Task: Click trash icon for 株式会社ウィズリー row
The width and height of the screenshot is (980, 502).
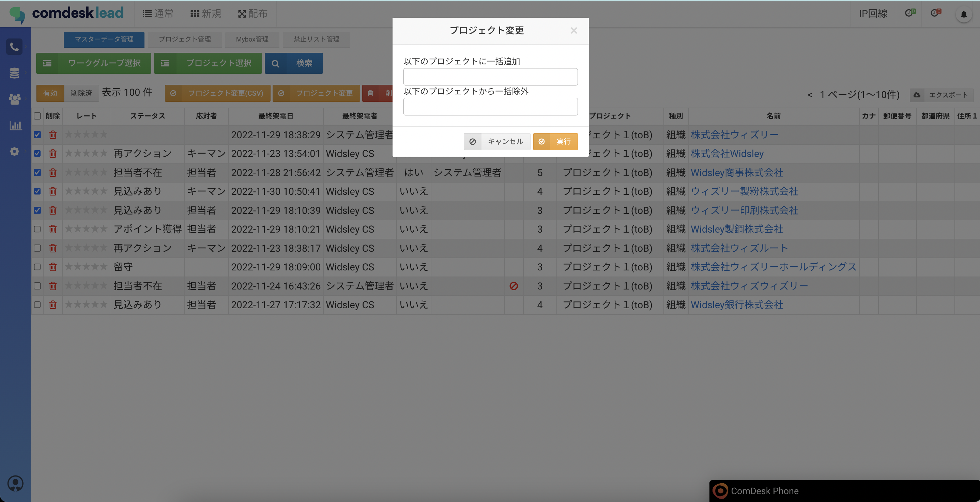Action: [53, 135]
